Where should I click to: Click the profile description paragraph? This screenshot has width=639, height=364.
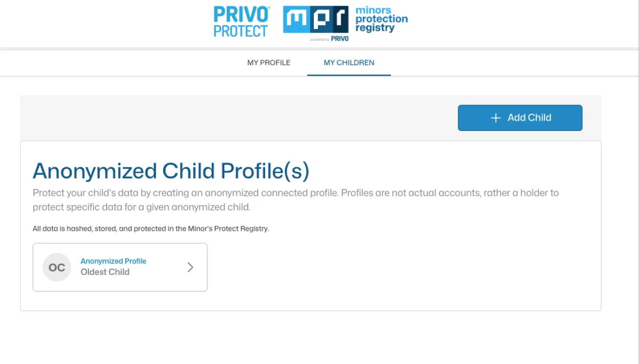[295, 200]
